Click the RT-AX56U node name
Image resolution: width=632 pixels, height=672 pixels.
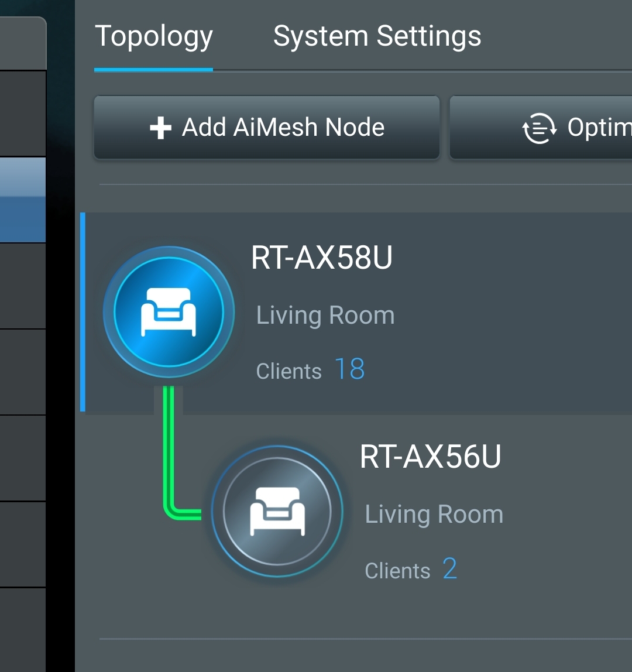coord(430,457)
